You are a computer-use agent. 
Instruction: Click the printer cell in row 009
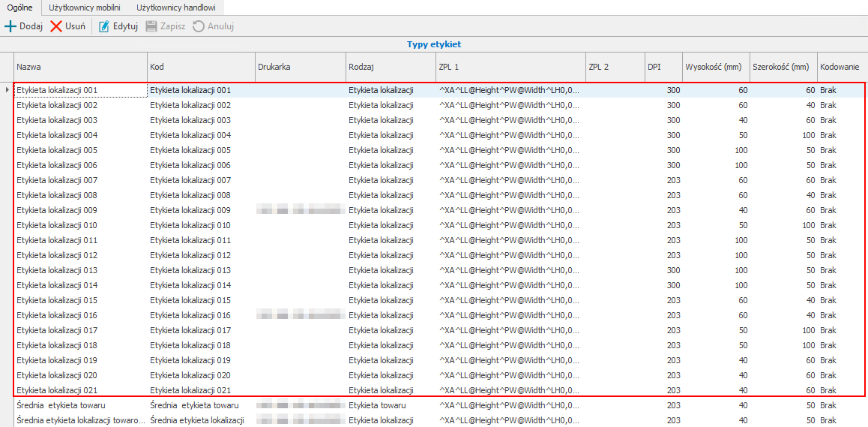(300, 210)
